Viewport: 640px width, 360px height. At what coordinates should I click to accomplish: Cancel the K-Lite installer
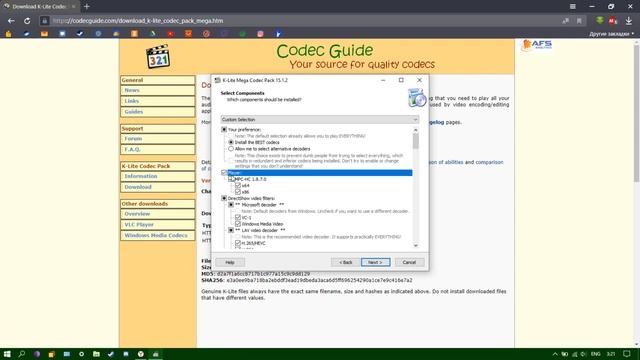coord(409,262)
